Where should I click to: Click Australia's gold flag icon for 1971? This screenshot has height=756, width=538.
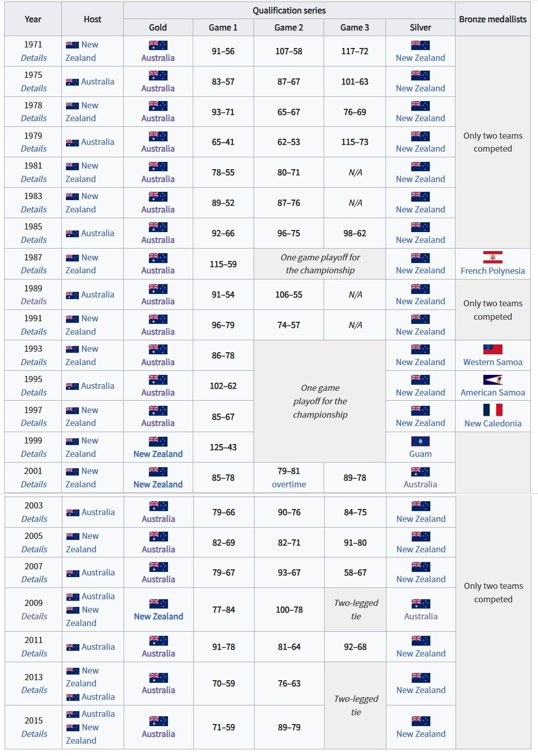pos(158,45)
